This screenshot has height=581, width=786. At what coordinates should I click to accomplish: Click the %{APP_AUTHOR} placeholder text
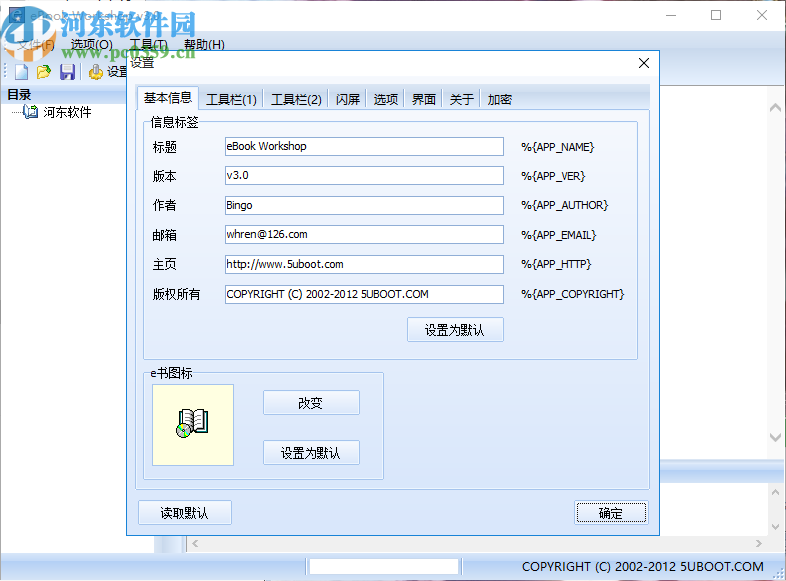coord(564,205)
